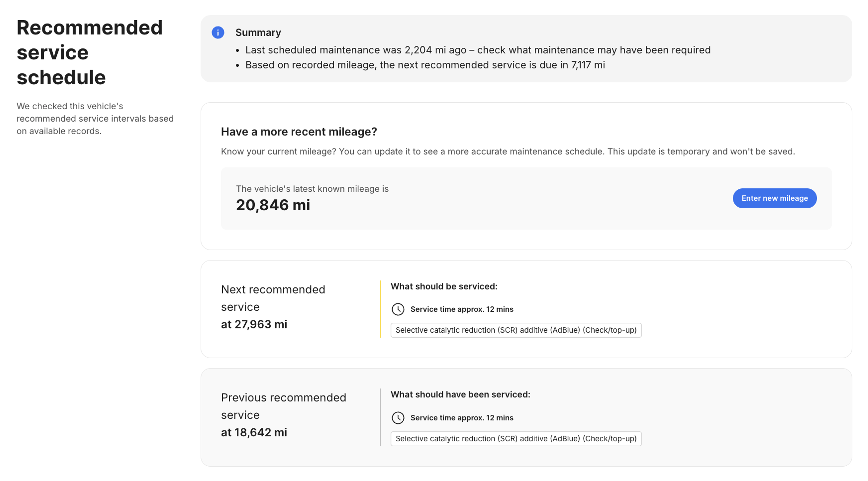Click the 'Recommended service schedule' page title
The height and width of the screenshot is (481, 868).
(90, 52)
